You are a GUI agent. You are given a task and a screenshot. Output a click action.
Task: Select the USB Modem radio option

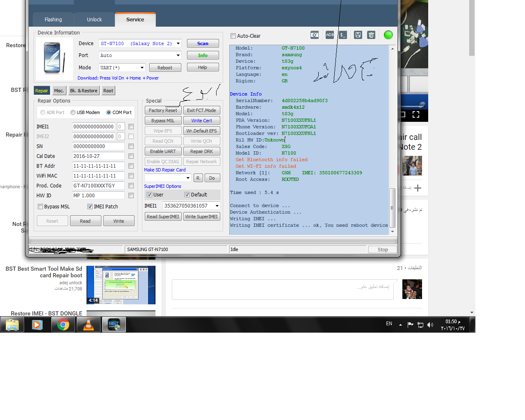point(73,112)
